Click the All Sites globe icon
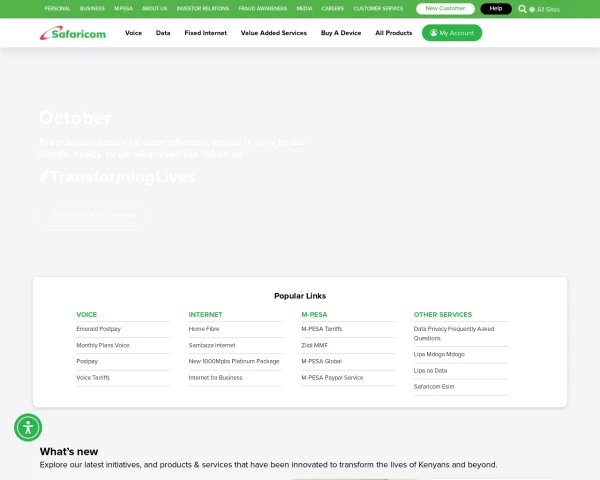 (x=532, y=10)
